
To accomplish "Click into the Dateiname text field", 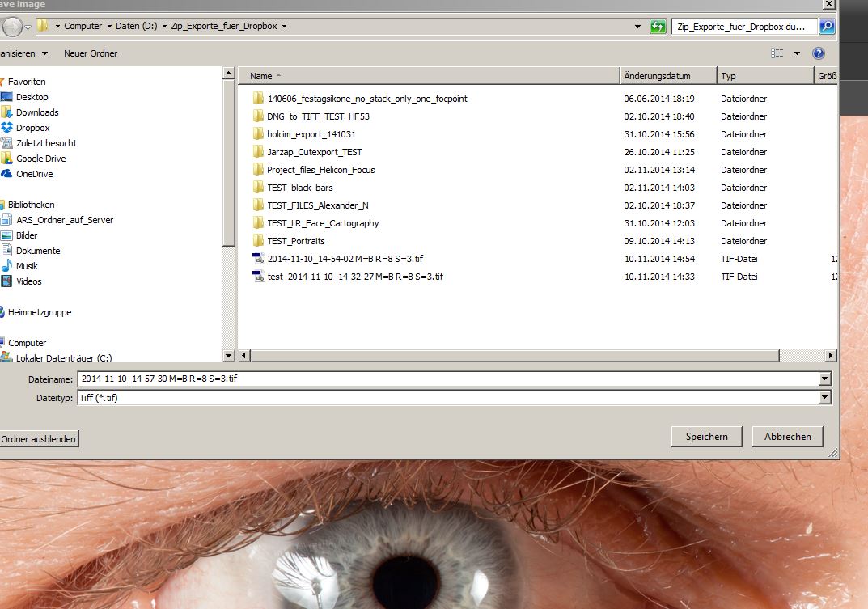I will (448, 379).
